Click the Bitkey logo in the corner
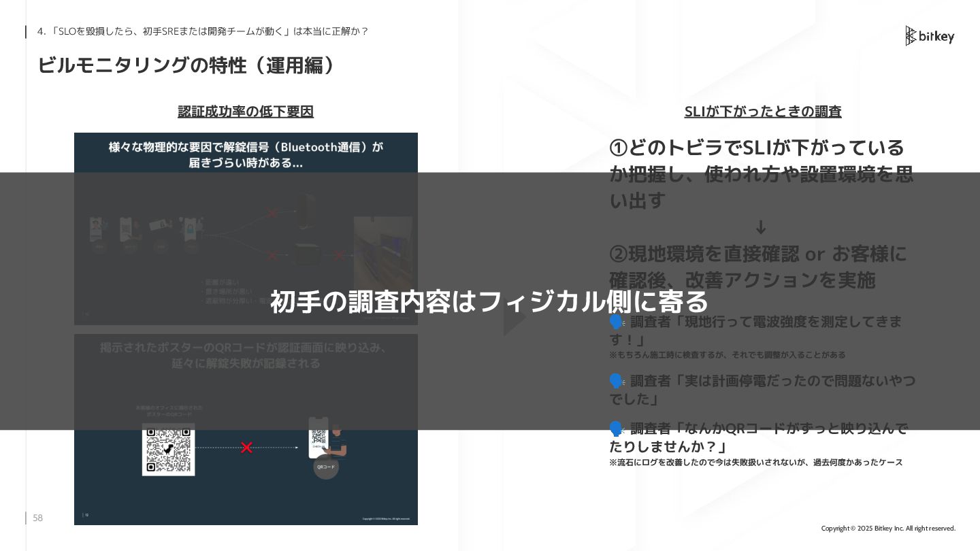Image resolution: width=980 pixels, height=551 pixels. click(x=930, y=36)
